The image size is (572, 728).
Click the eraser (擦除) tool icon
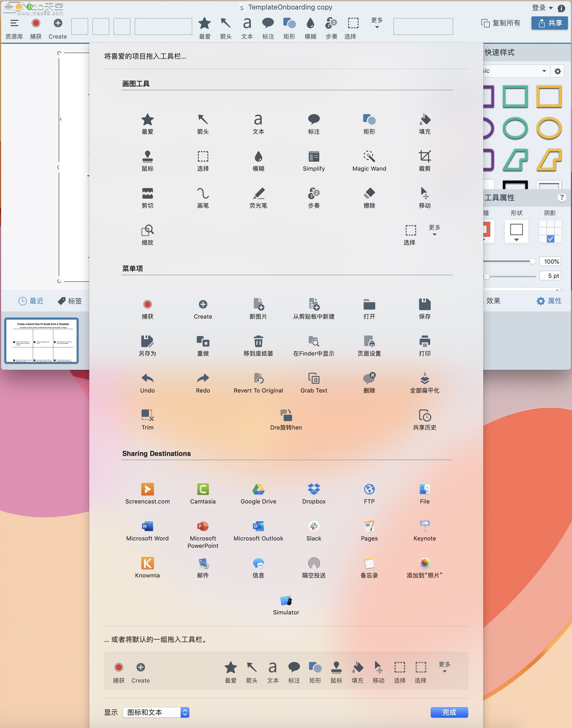(x=369, y=193)
